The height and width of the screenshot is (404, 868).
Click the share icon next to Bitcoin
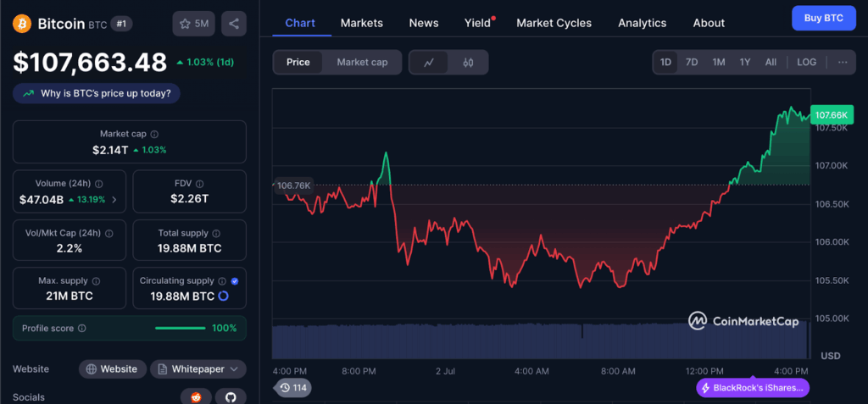[233, 24]
